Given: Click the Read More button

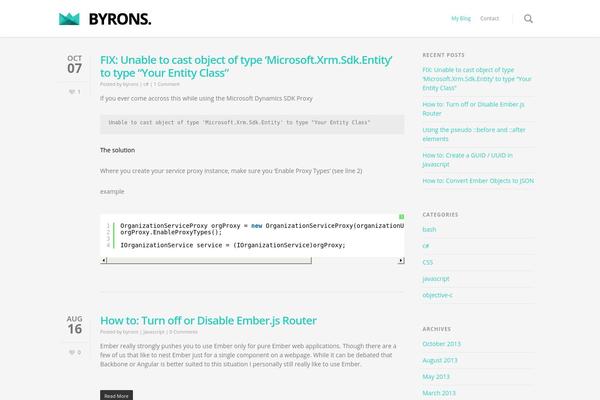Looking at the screenshot, I should (116, 395).
